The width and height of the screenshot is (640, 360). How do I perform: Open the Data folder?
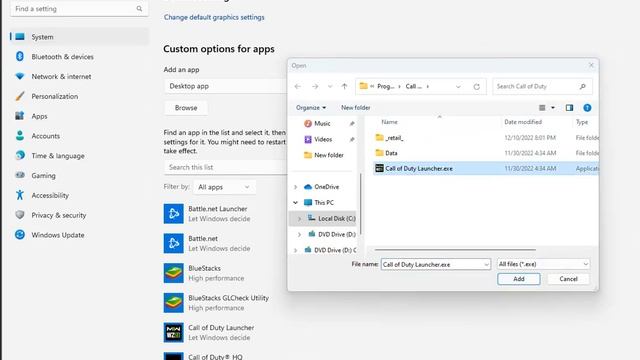pos(391,153)
